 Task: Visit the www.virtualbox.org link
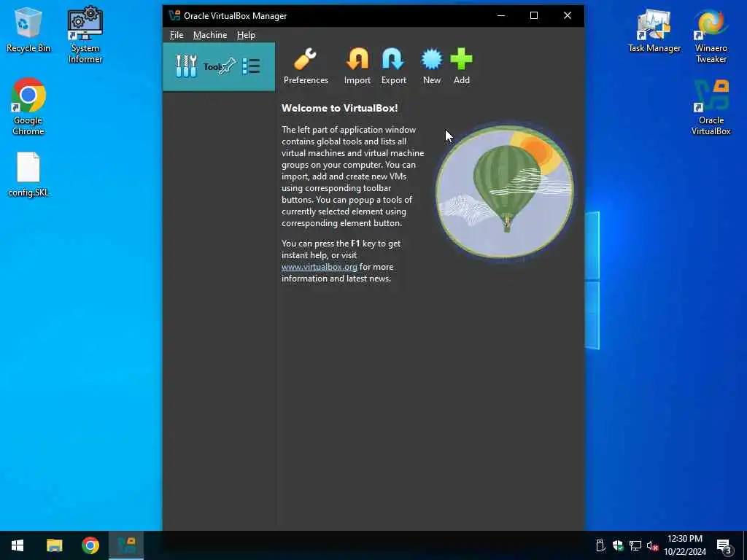320,267
